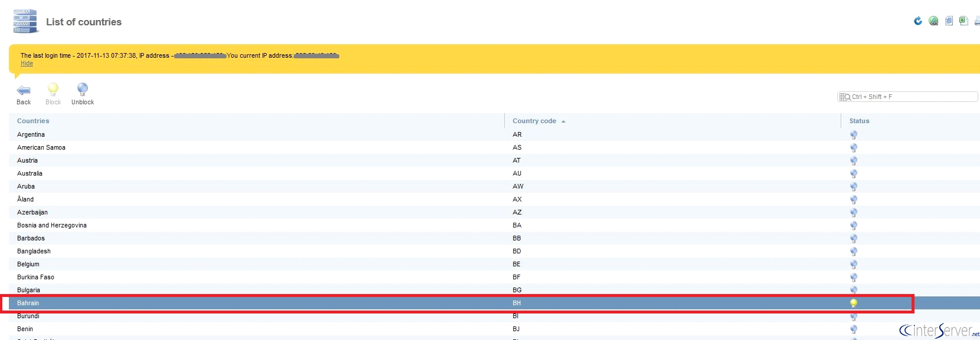Click country code AU
This screenshot has width=980, height=340.
(517, 173)
